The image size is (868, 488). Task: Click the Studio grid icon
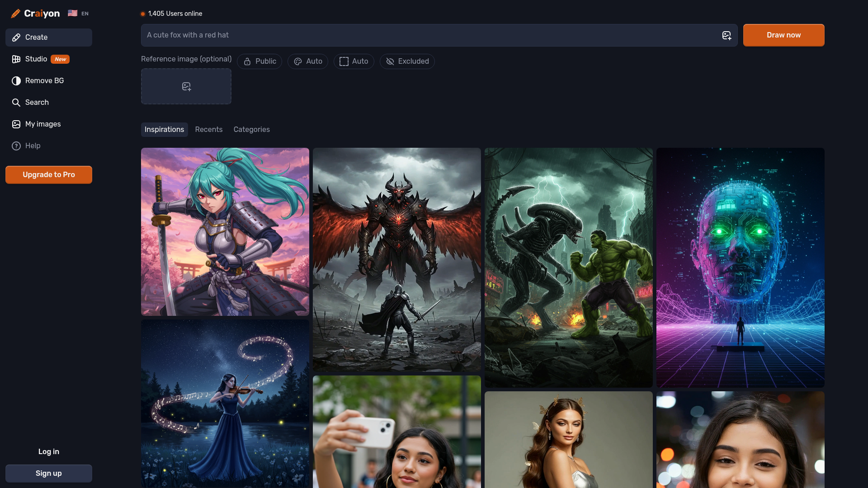[16, 59]
